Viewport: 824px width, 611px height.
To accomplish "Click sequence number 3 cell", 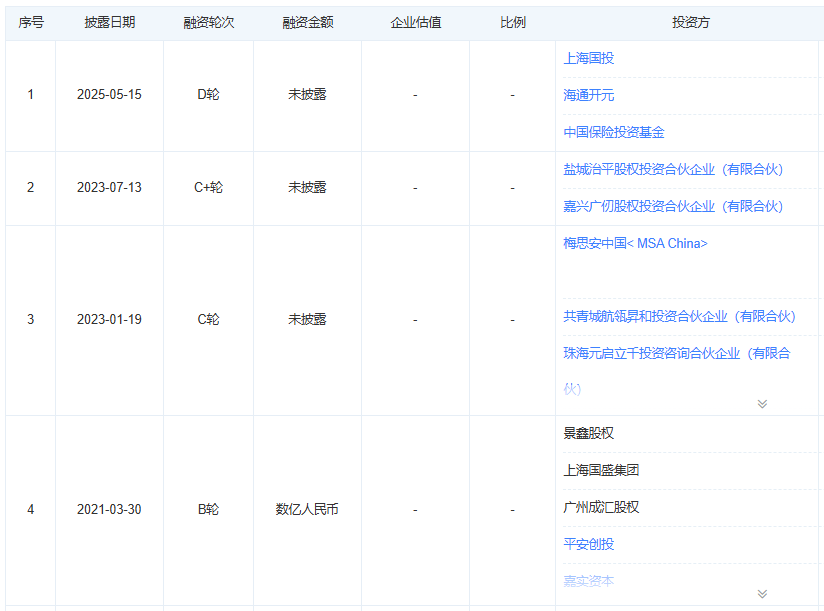I will [30, 319].
